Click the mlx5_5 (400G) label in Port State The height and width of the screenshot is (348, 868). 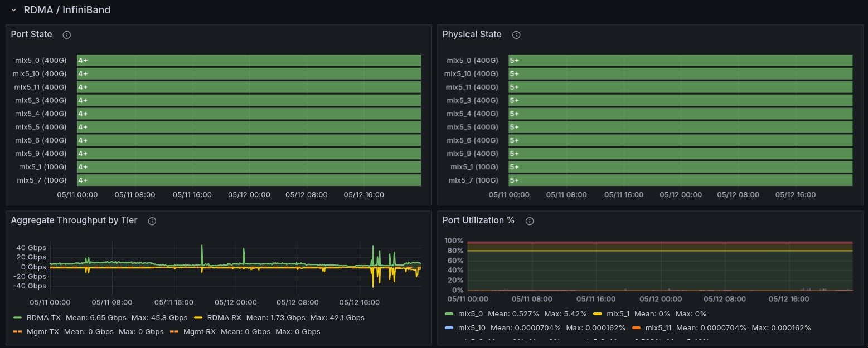tap(41, 127)
